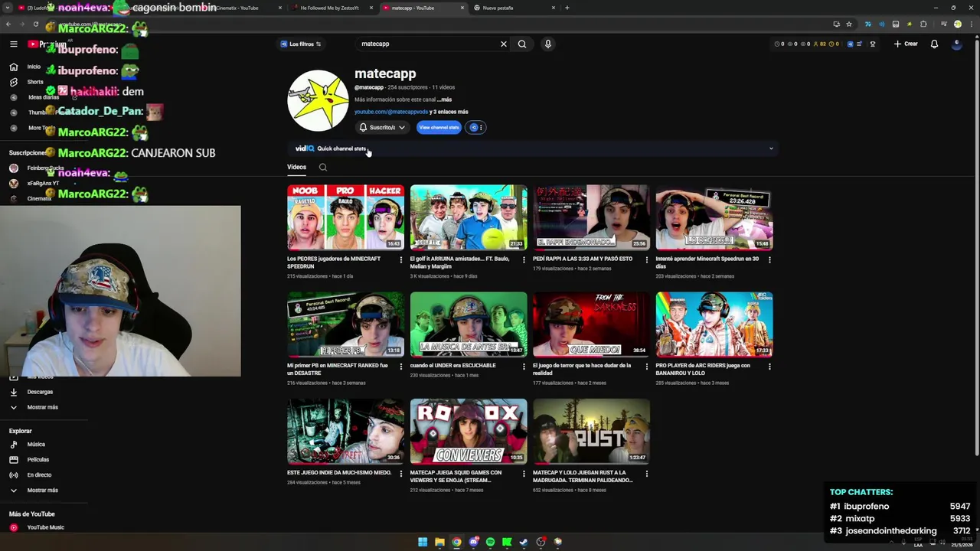The image size is (980, 551).
Task: Open MATECAP JUEGA SQUID GAMES video thumbnail
Action: tap(469, 432)
